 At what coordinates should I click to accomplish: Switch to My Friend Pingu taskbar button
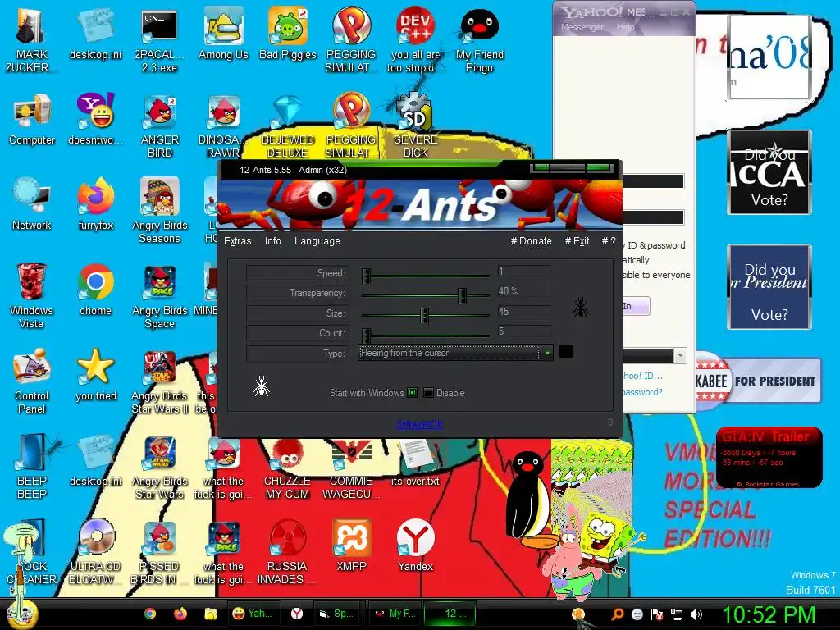click(x=395, y=614)
